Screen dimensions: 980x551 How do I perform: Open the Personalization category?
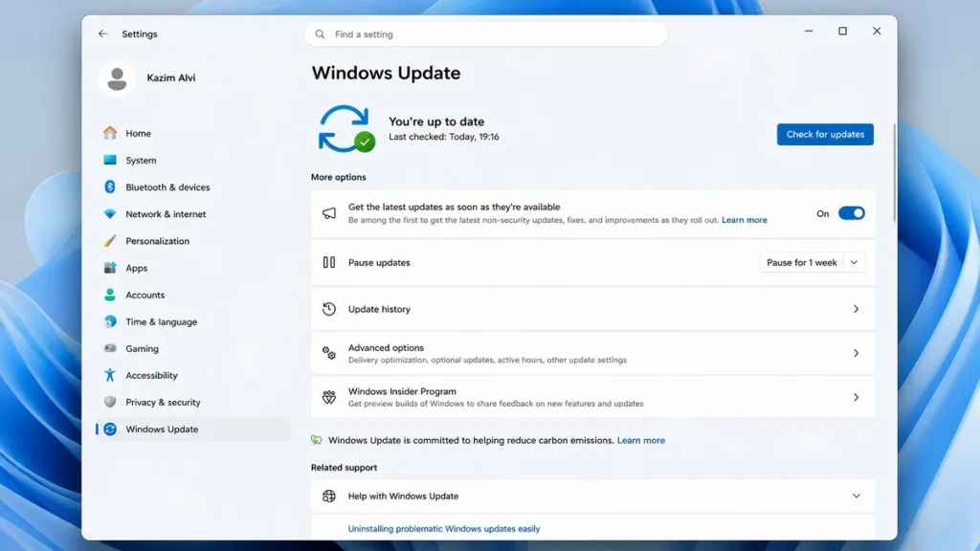(x=193, y=240)
